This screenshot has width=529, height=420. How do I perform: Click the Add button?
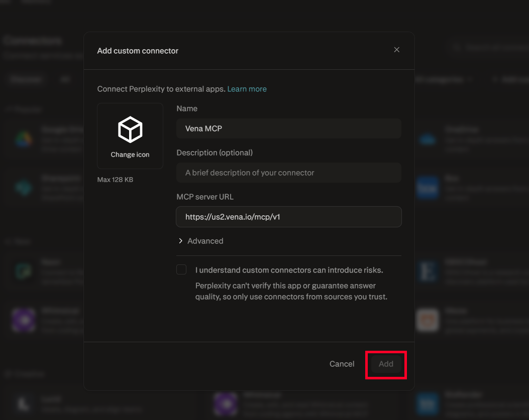(386, 364)
